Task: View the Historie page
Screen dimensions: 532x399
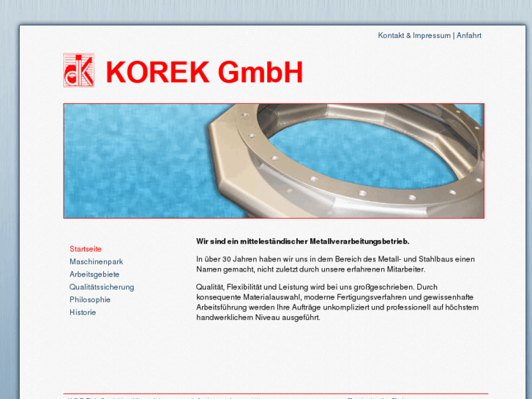Action: point(83,312)
